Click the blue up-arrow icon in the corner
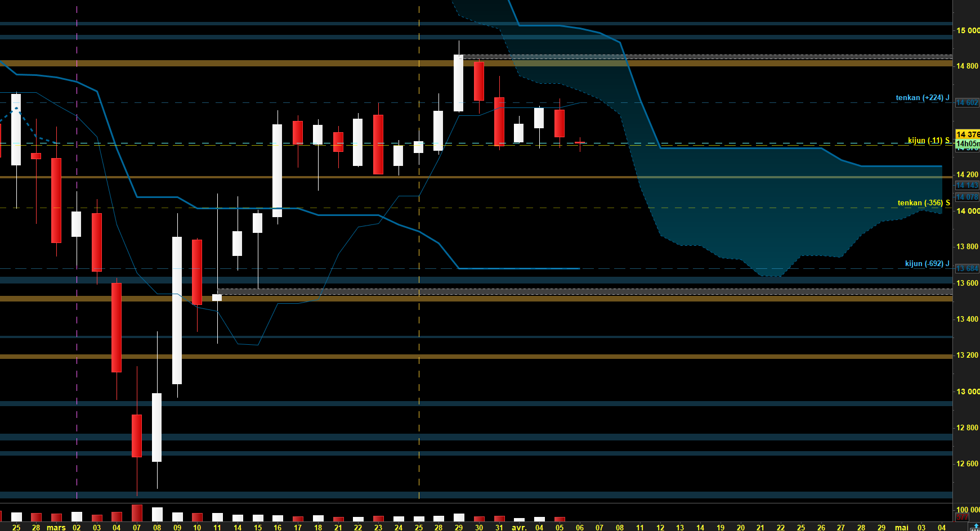The width and height of the screenshot is (980, 531). click(x=975, y=527)
